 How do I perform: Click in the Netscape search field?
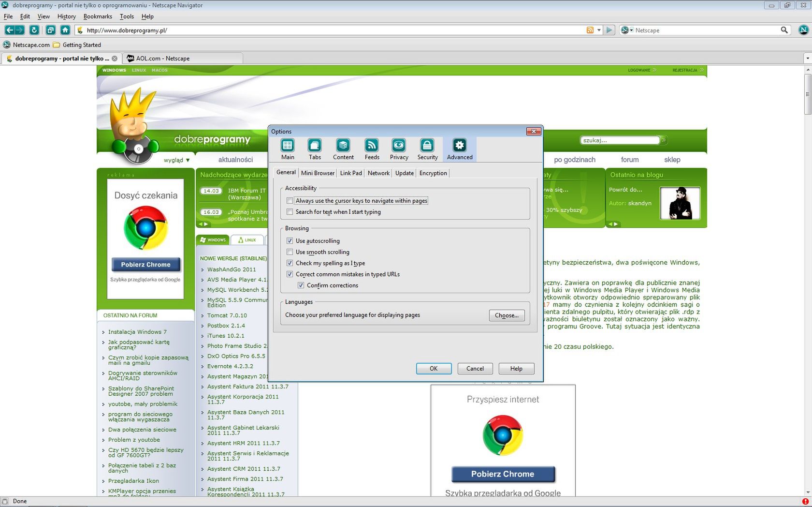coord(706,30)
